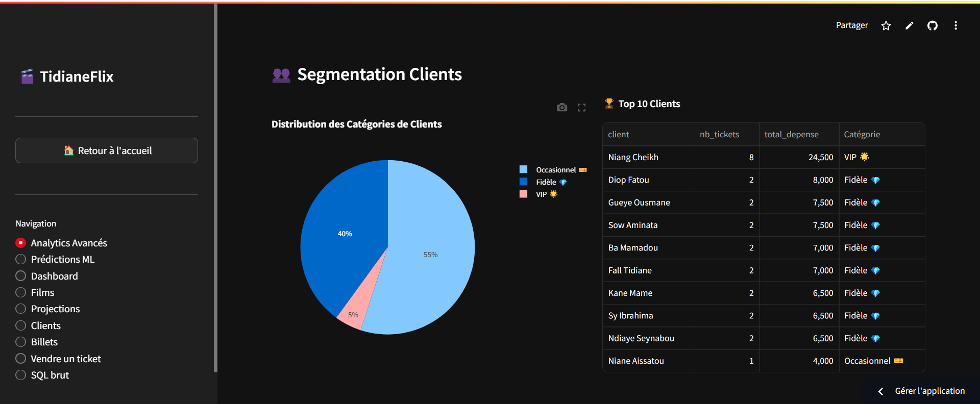The width and height of the screenshot is (980, 404).
Task: Click the Partager button
Action: click(851, 26)
